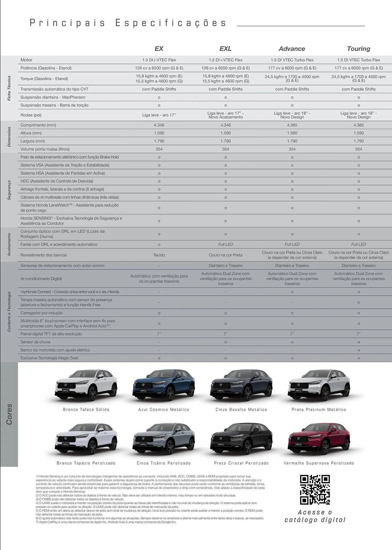This screenshot has width=392, height=550.
Task: Click 'Sensor de chuva' row label
Action: (x=35, y=342)
